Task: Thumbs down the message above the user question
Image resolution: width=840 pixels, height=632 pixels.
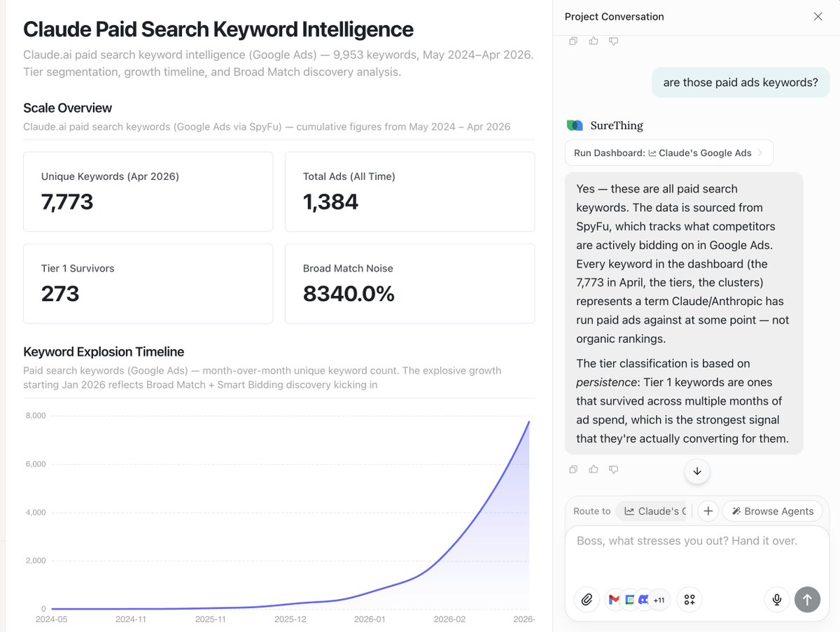Action: [614, 41]
